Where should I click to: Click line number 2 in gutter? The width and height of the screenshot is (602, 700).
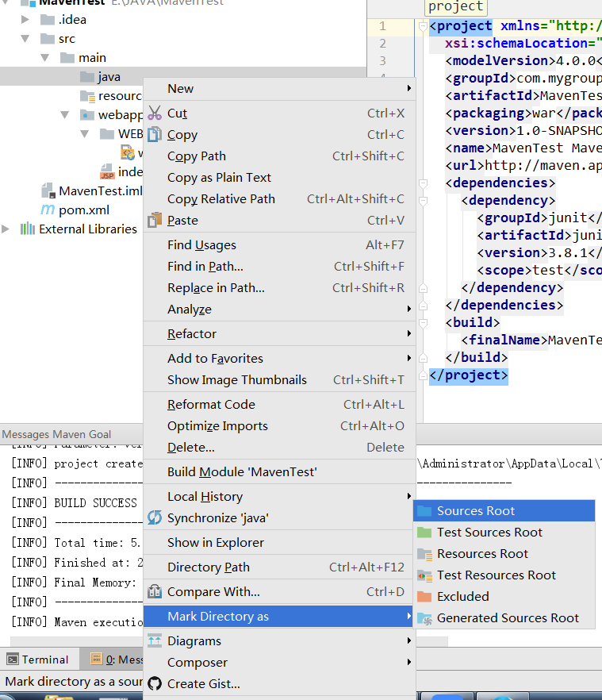382,44
